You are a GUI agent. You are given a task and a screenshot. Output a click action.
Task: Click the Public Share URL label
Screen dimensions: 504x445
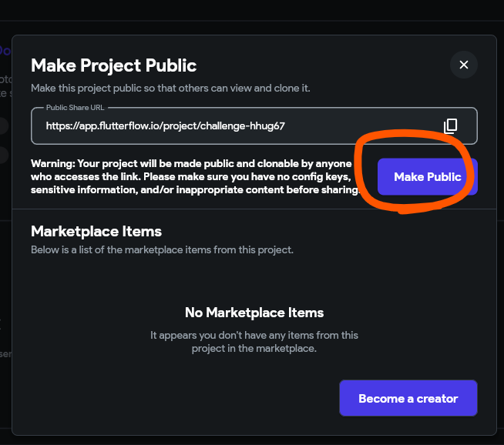click(75, 108)
